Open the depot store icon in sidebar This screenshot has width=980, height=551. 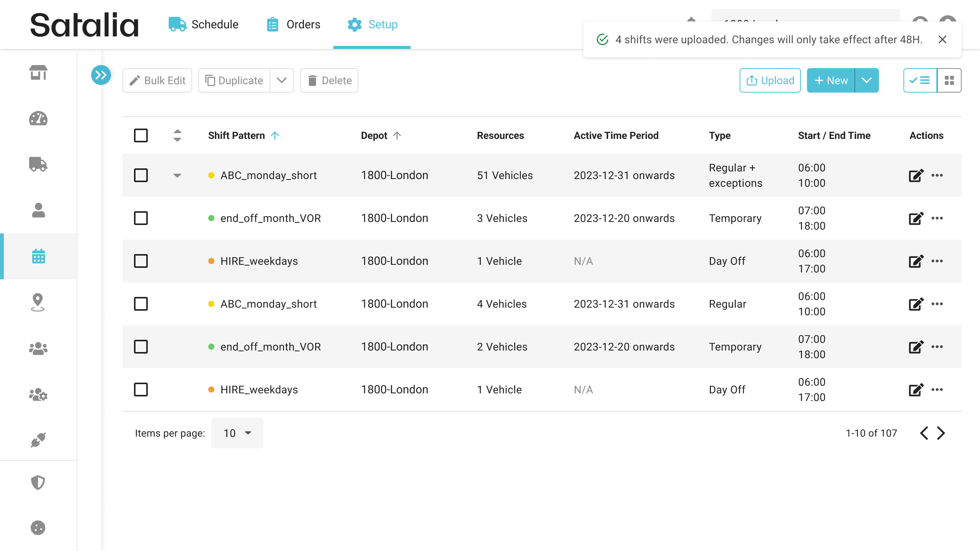38,73
